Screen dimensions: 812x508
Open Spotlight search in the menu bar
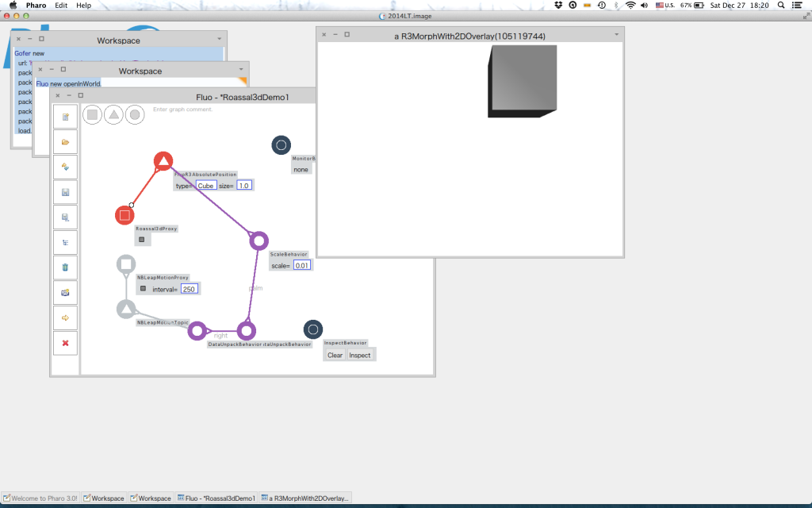[781, 6]
